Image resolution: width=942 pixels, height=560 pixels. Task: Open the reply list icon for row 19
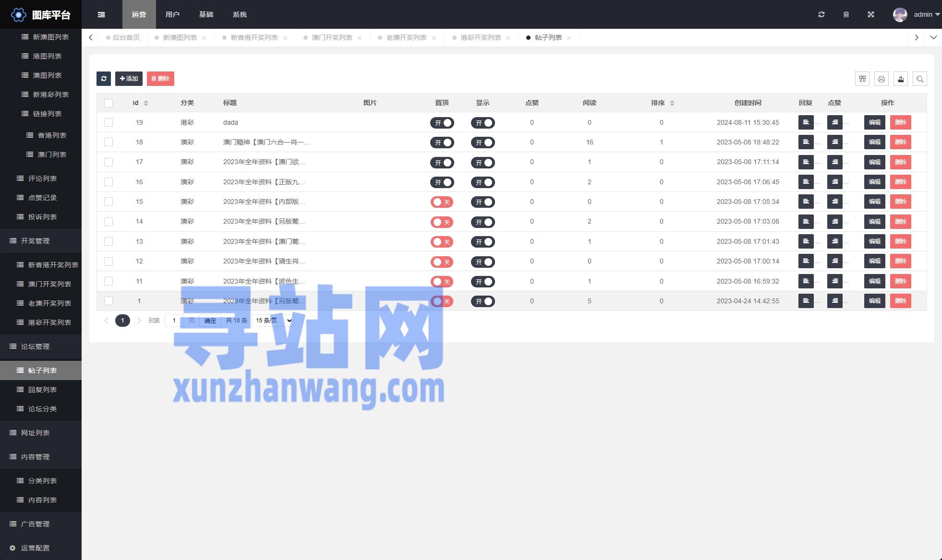[x=806, y=122]
